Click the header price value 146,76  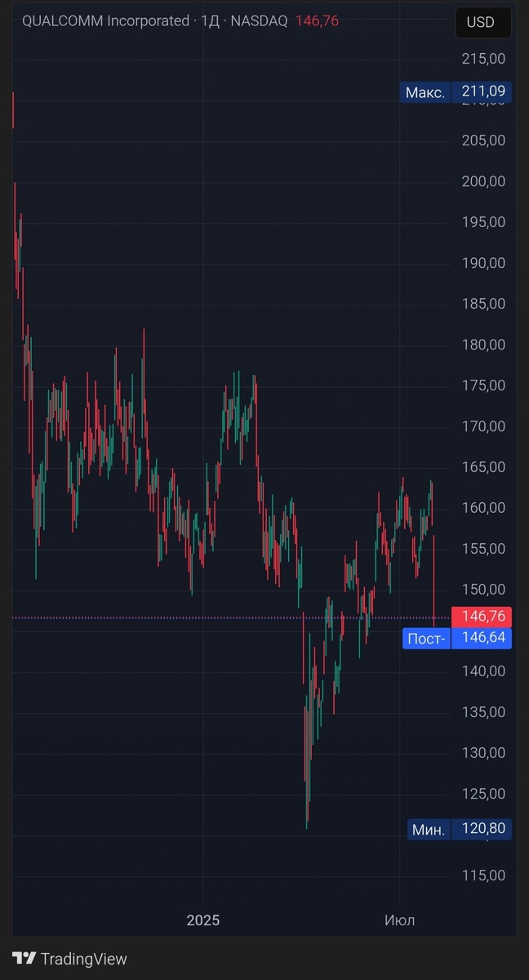point(316,21)
